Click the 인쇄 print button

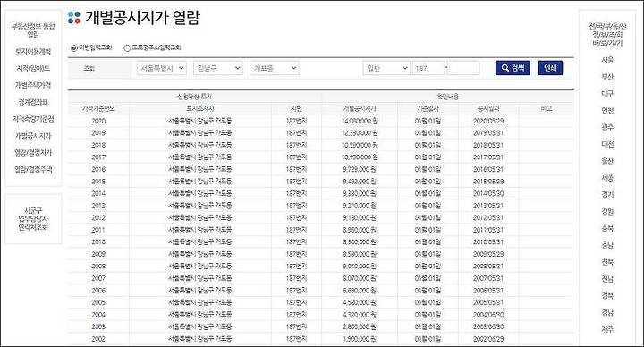550,68
